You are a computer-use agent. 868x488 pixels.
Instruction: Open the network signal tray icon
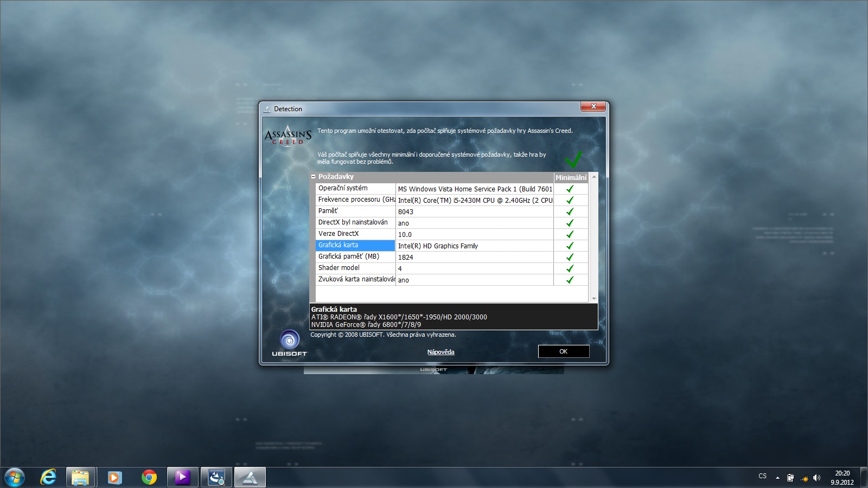click(x=804, y=478)
